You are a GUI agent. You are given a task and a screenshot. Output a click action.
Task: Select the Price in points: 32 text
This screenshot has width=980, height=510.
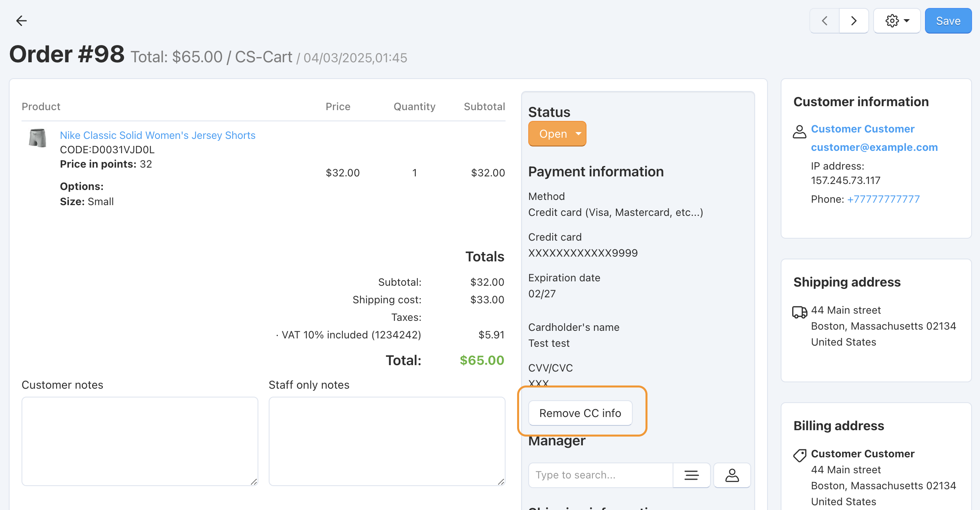pos(106,164)
